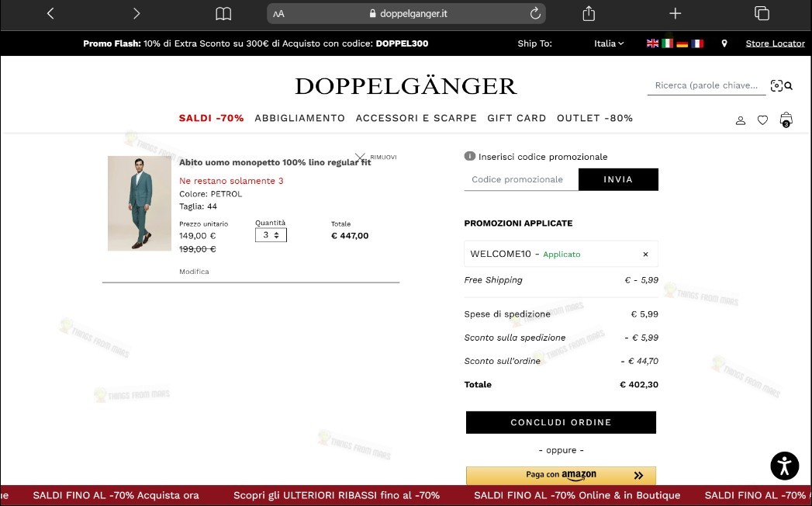Switch language with Italian flag
The height and width of the screenshot is (506, 812).
[668, 43]
